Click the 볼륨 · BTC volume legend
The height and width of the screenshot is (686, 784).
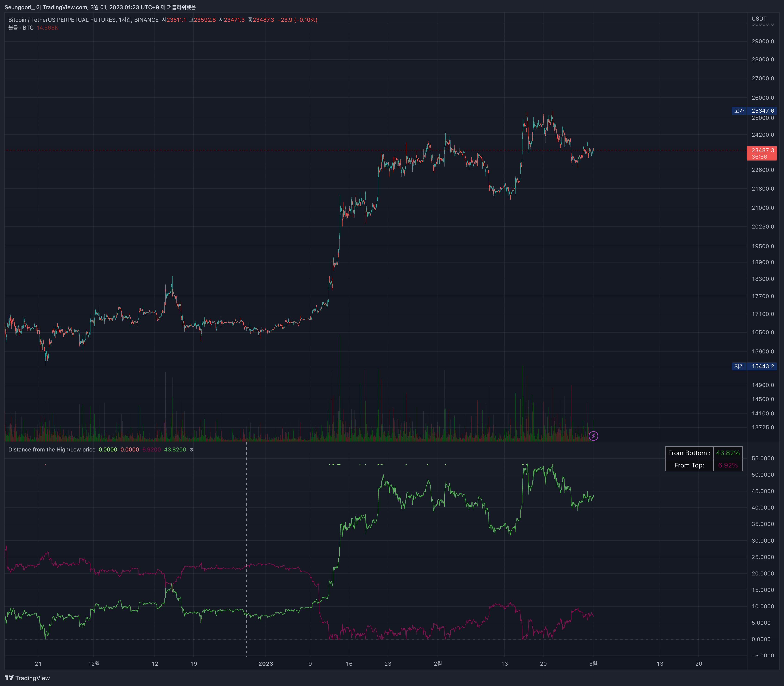[x=21, y=28]
